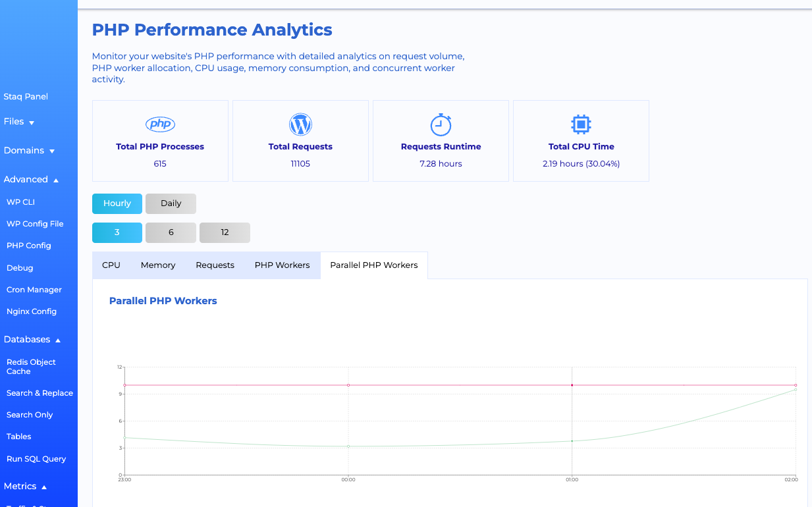Open the PHP Workers tab
This screenshot has width=812, height=507.
click(x=282, y=265)
